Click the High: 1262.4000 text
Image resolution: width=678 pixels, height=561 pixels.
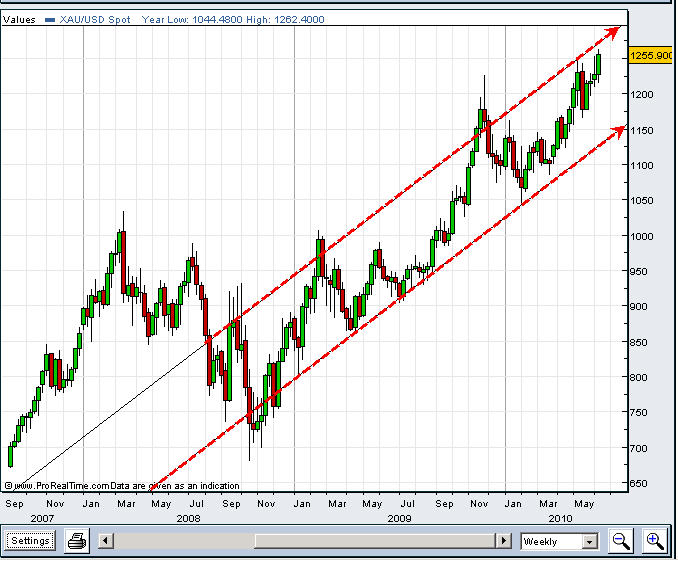pos(285,19)
